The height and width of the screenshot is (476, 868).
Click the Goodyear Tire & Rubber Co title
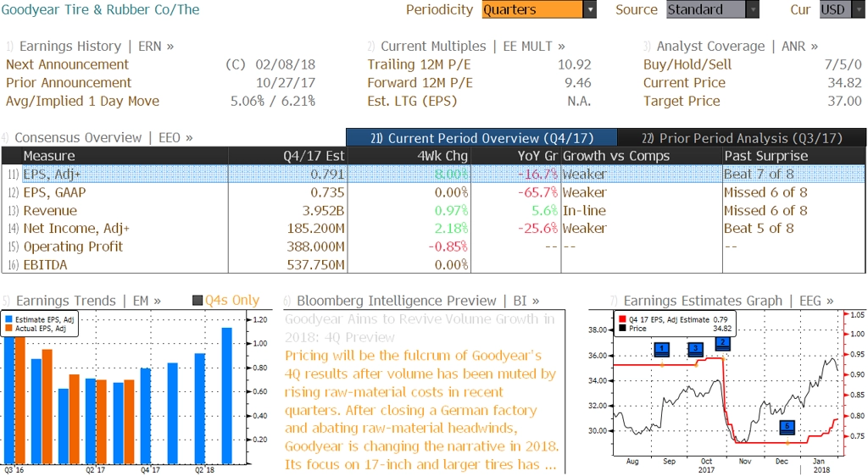point(100,9)
